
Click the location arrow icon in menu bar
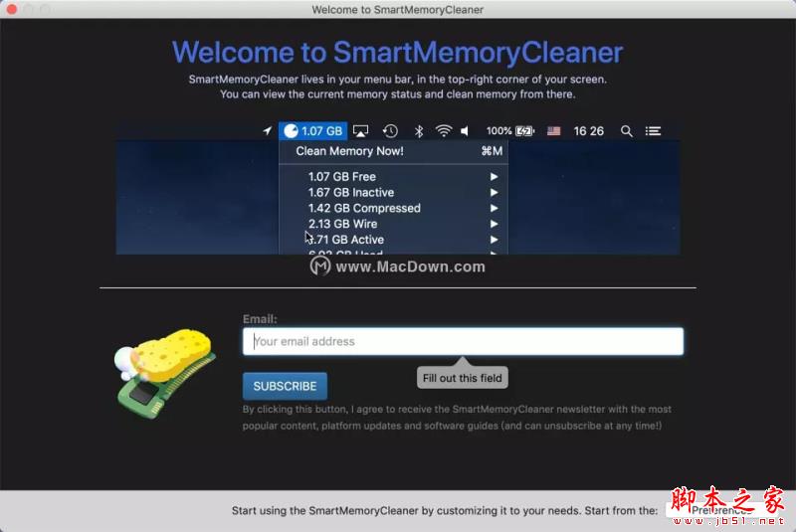(x=268, y=131)
